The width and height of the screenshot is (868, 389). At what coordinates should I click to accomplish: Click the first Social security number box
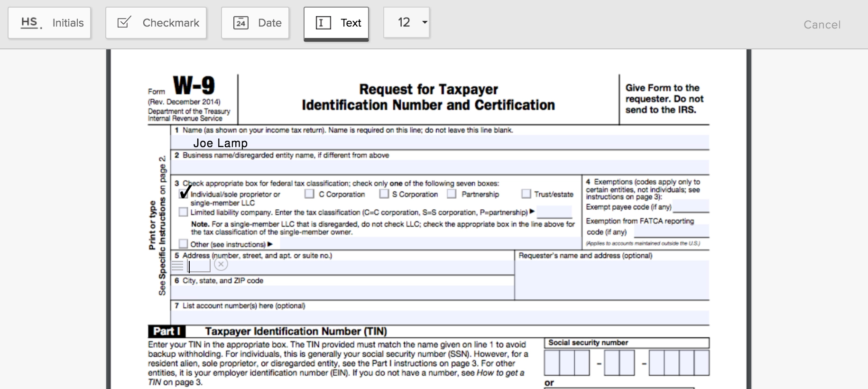pyautogui.click(x=552, y=363)
